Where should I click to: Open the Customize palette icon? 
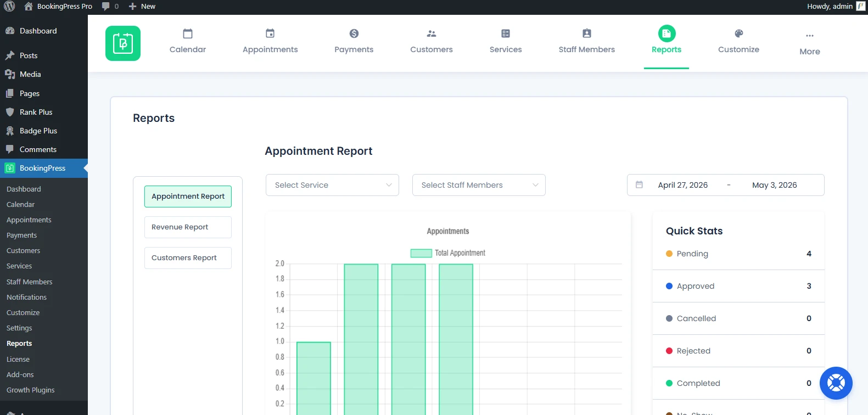(739, 33)
